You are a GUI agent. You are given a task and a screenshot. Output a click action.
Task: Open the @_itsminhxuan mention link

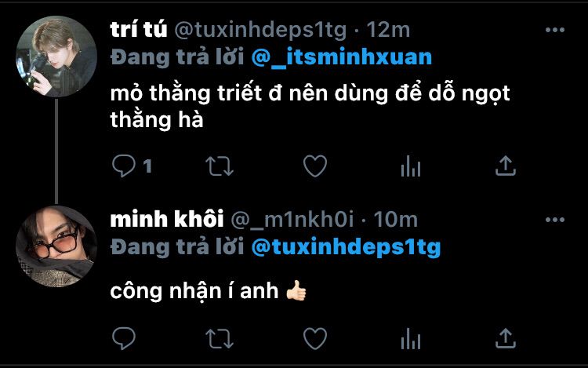point(341,58)
